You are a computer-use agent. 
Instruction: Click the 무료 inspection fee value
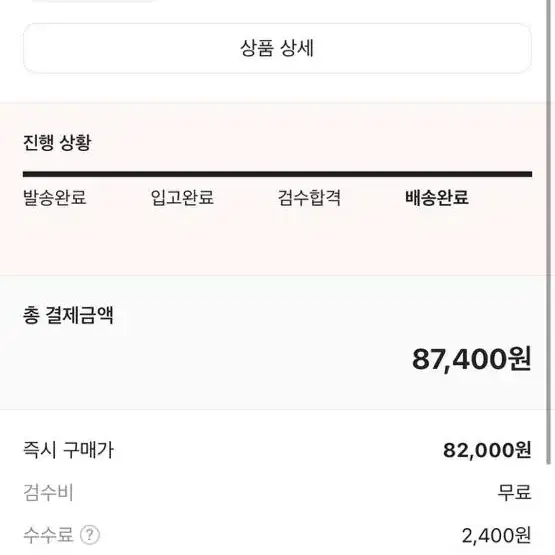(x=515, y=492)
